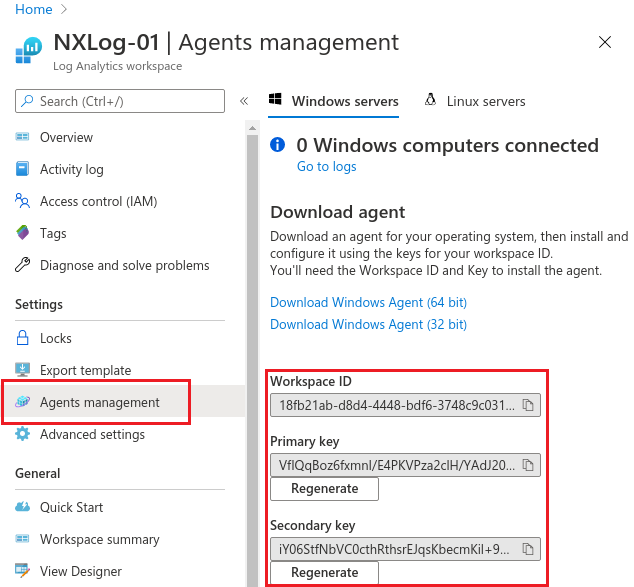
Task: Switch to the Linux servers tab
Action: [x=475, y=101]
